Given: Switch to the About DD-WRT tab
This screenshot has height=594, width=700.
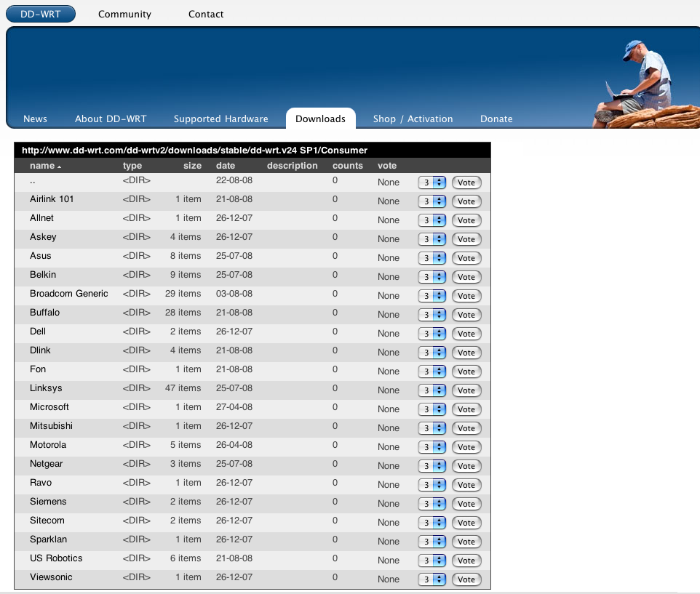Looking at the screenshot, I should (x=111, y=119).
